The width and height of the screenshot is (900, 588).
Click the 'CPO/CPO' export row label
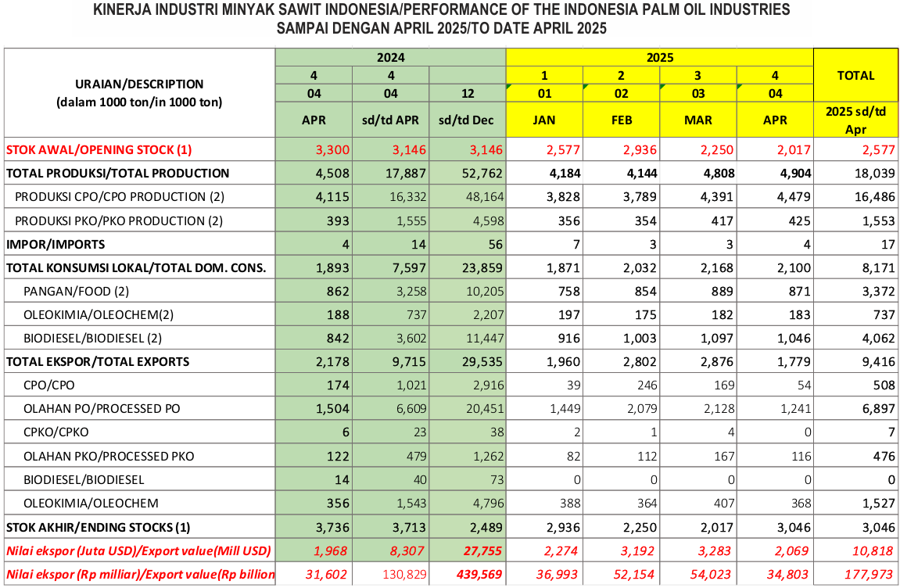48,386
